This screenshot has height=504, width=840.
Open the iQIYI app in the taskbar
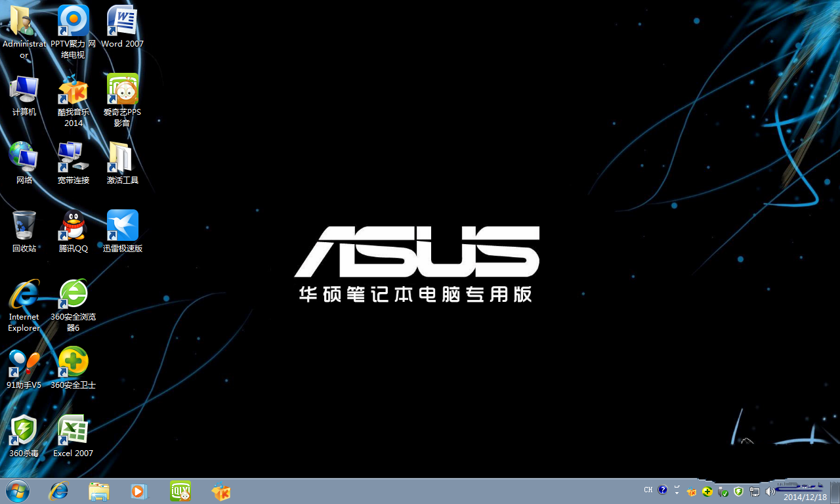click(x=180, y=491)
